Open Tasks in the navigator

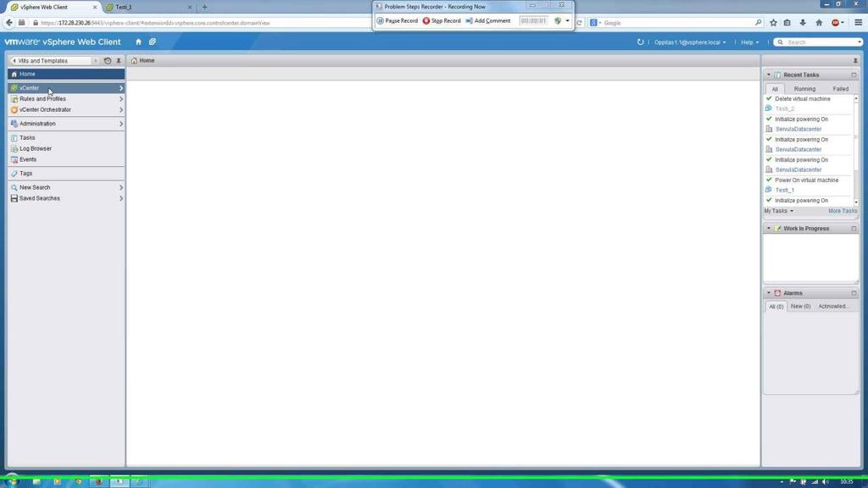click(x=66, y=138)
